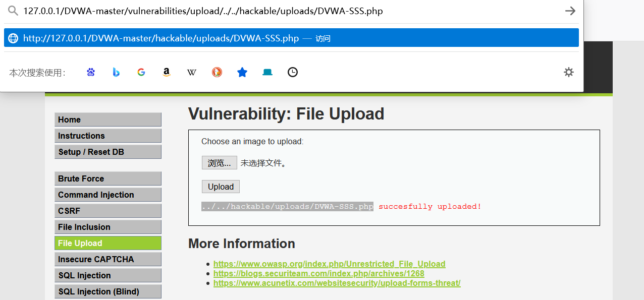The image size is (644, 300).
Task: Search bookmarks using the star icon
Action: click(x=242, y=72)
